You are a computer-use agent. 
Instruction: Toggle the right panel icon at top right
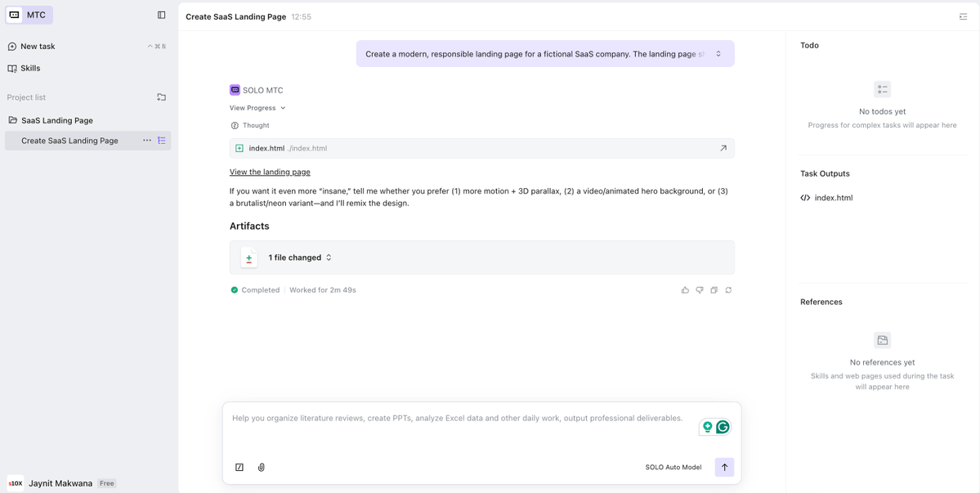point(963,17)
